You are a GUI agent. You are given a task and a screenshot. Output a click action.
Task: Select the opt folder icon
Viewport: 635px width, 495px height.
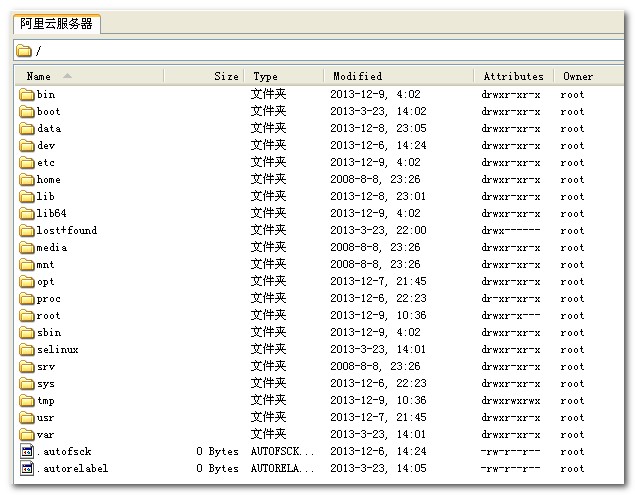point(27,282)
